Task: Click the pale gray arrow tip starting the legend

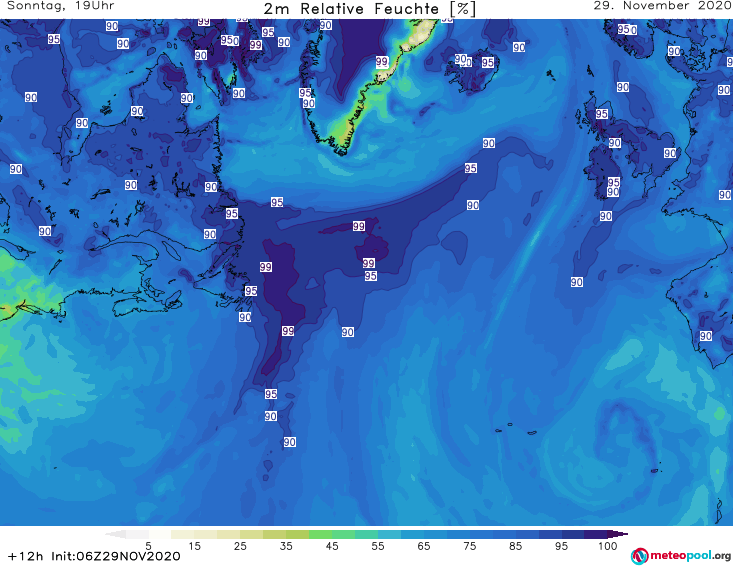Action: click(115, 534)
